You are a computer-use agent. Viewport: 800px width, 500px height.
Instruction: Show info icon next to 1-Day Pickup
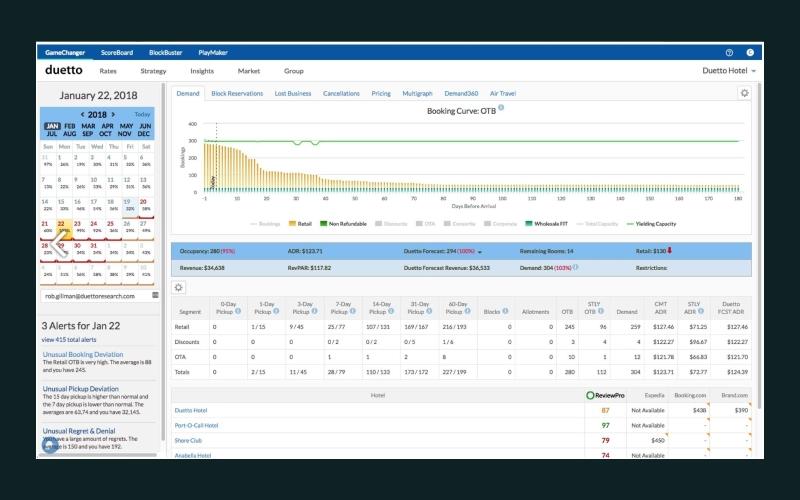point(276,311)
